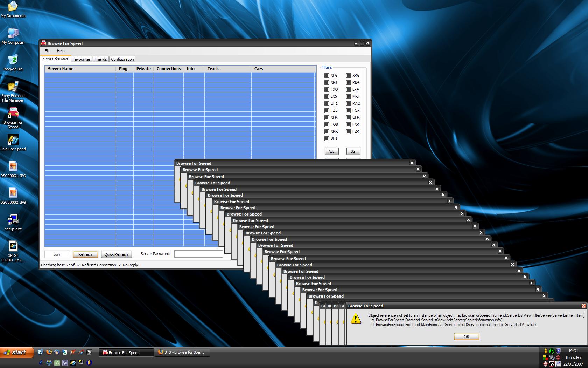Click the red up-down arrows tray icon

(558, 357)
